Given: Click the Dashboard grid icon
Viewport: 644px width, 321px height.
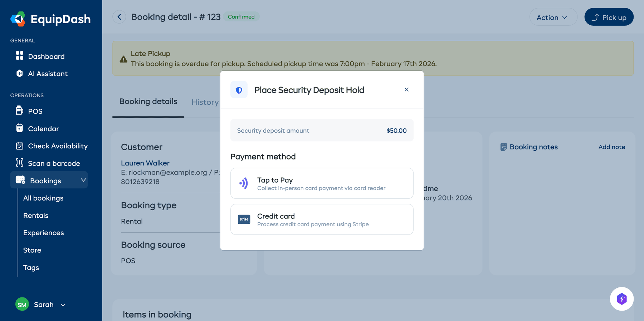Looking at the screenshot, I should (19, 55).
